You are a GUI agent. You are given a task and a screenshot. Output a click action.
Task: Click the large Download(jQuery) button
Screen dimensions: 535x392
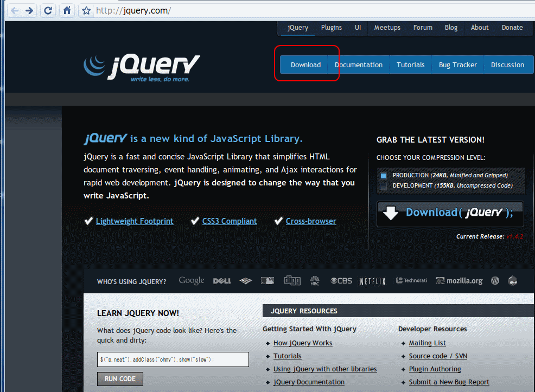(450, 214)
